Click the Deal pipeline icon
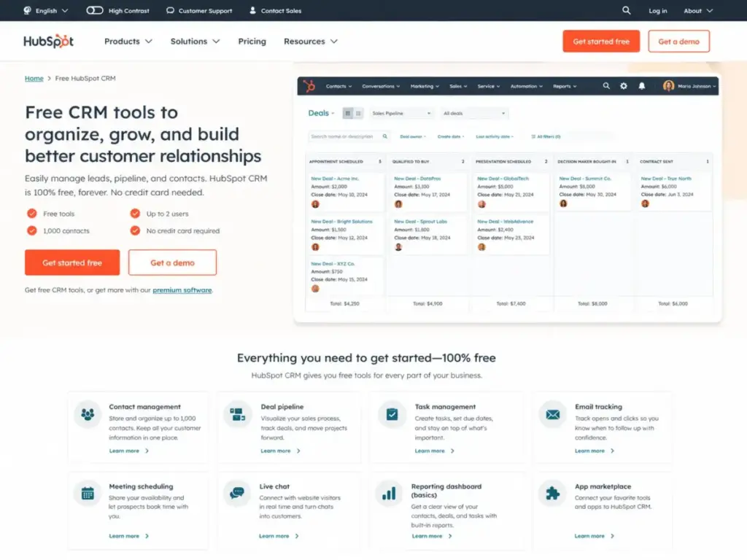Screen dimensions: 747x560 [237, 414]
